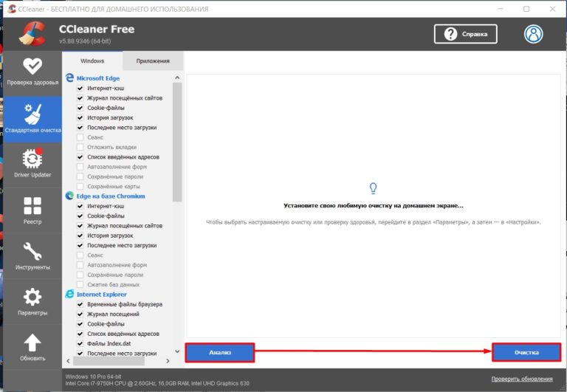This screenshot has height=392, width=567.
Task: Open the Health Check (Проверка здоровья) section
Action: 32,72
